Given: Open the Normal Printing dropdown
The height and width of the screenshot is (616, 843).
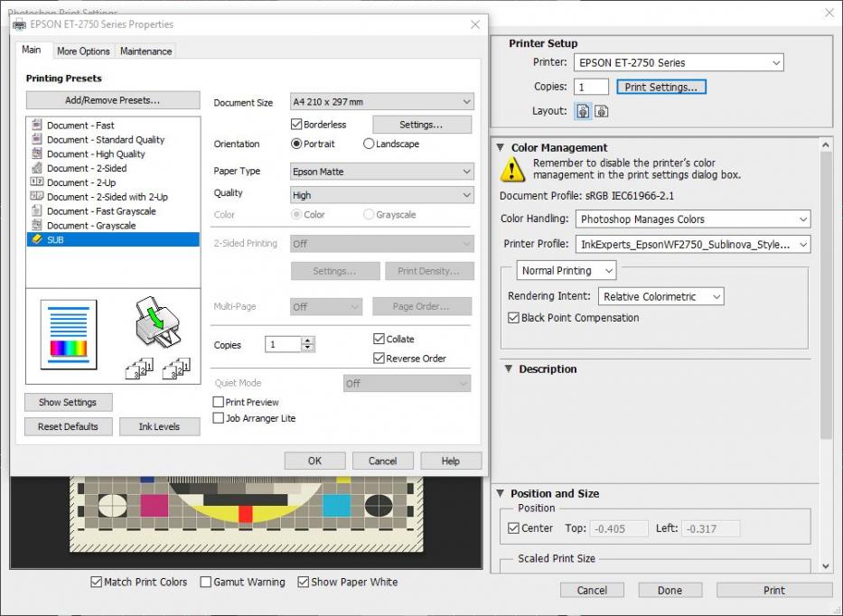Looking at the screenshot, I should coord(567,270).
